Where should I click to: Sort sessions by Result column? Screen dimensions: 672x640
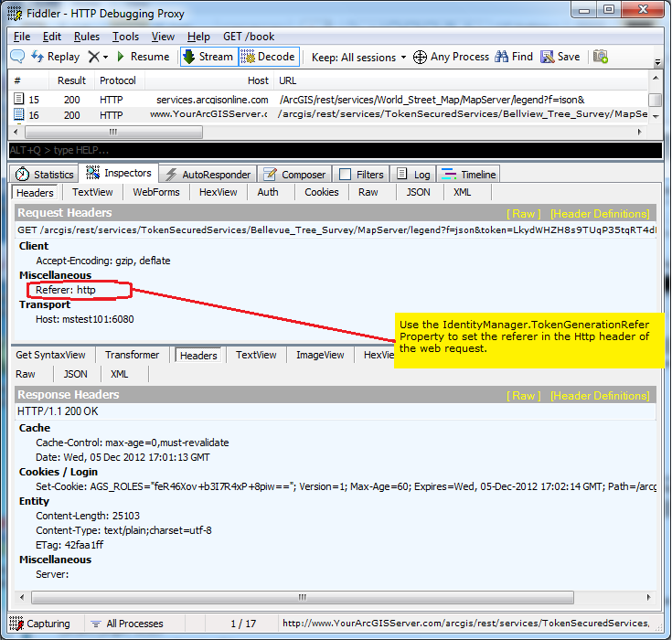pyautogui.click(x=71, y=80)
